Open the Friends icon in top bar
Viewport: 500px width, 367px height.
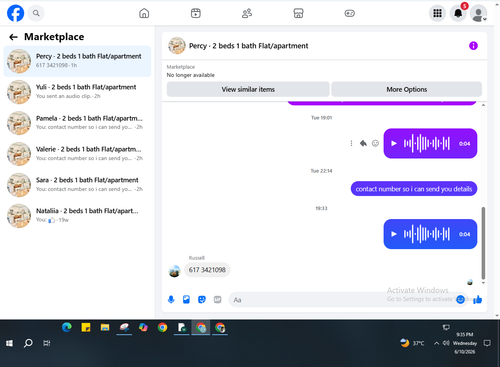(x=247, y=13)
